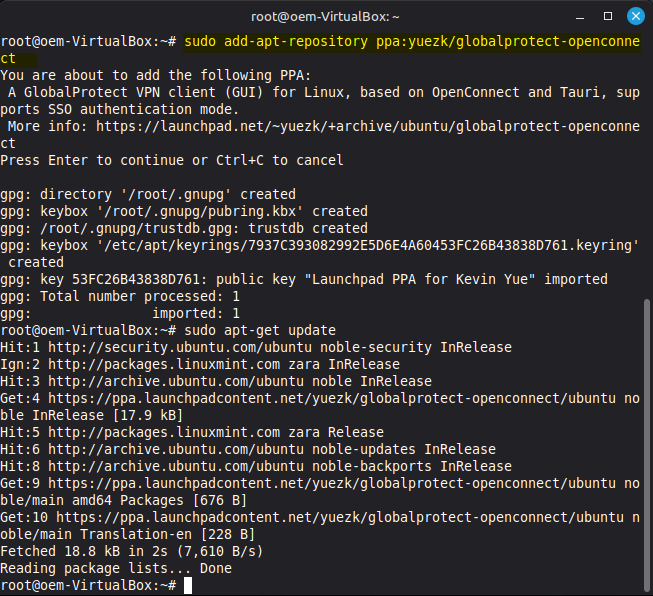The height and width of the screenshot is (596, 653).
Task: Click the empty scrollbar track above the thumb
Action: [x=646, y=150]
